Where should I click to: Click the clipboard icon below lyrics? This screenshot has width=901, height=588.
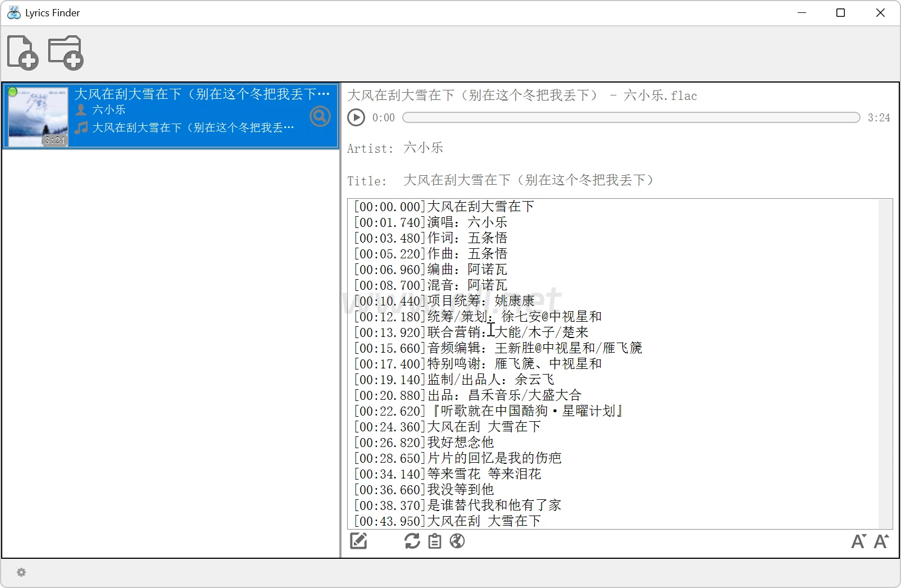pos(434,541)
